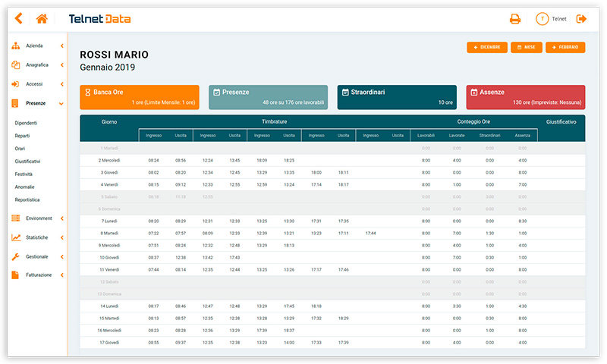Image resolution: width=607 pixels, height=364 pixels.
Task: Open the Straordinari summary card
Action: (x=397, y=98)
